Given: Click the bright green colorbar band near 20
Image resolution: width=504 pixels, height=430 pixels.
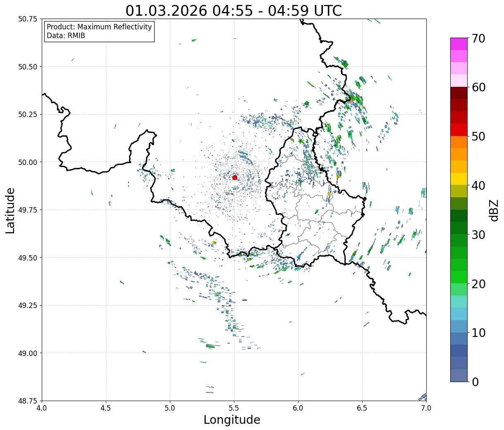Looking at the screenshot, I should click(x=459, y=277).
